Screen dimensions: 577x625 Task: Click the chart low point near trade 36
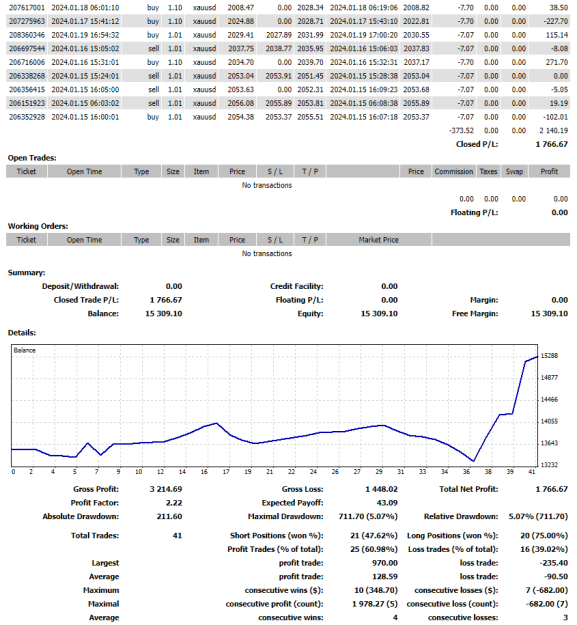pos(473,461)
